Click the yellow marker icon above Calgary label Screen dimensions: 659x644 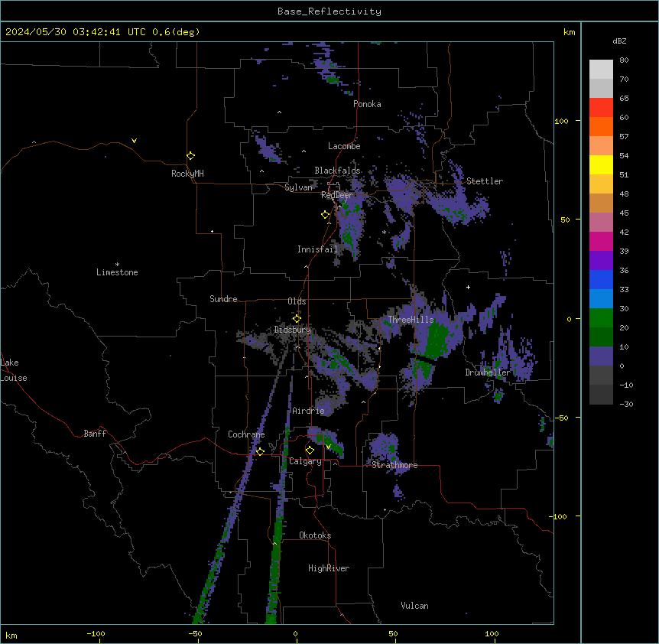310,450
